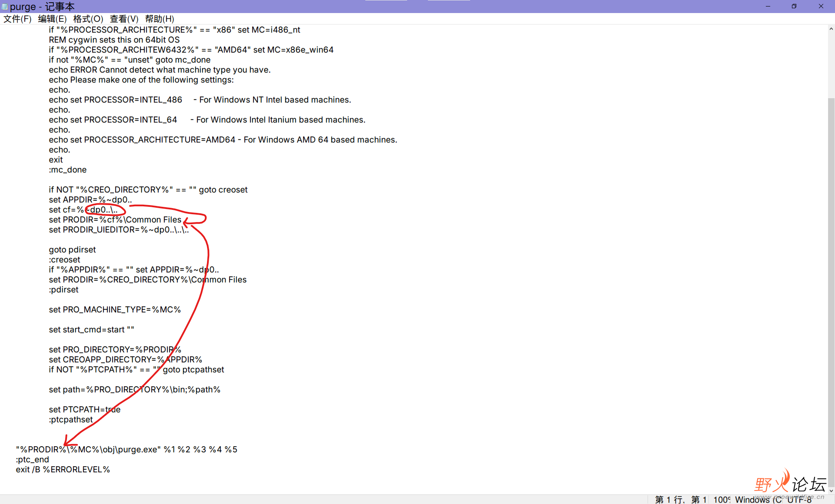Close the purge Notepad window

click(821, 6)
